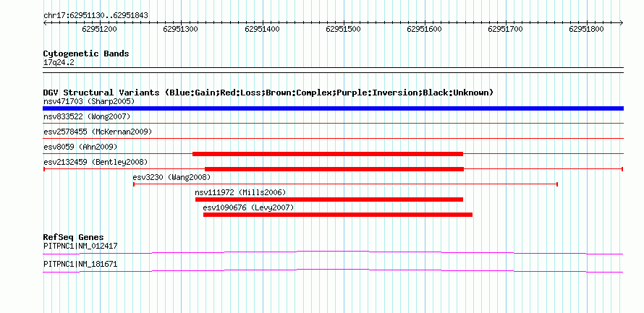644x313 pixels.
Task: Click the chr17:62951130..62951843 region label
Action: pyautogui.click(x=96, y=16)
